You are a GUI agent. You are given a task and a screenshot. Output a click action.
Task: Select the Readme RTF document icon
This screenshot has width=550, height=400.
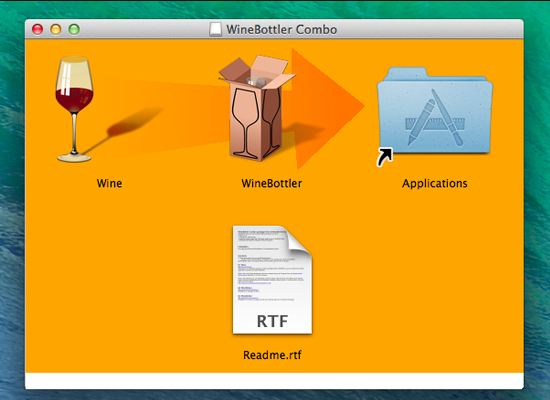point(273,280)
